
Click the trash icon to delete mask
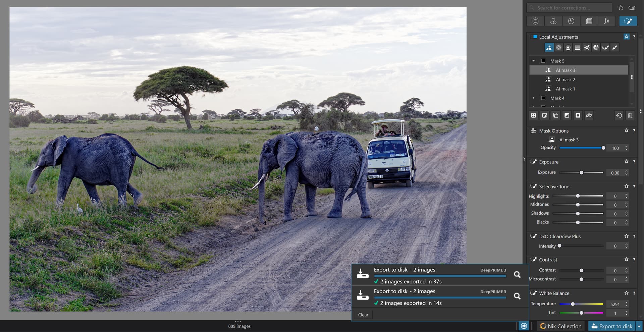click(x=630, y=116)
